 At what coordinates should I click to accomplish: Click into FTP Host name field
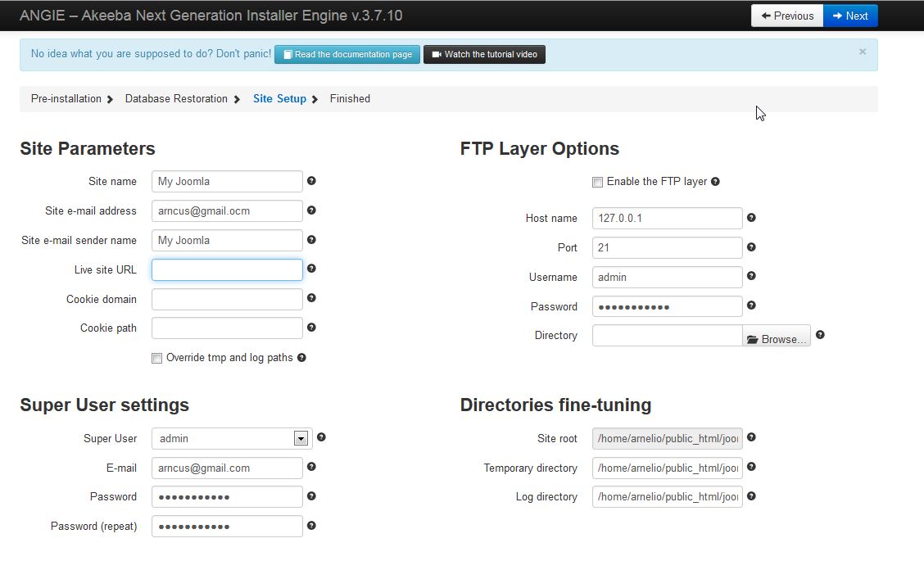[x=667, y=218]
